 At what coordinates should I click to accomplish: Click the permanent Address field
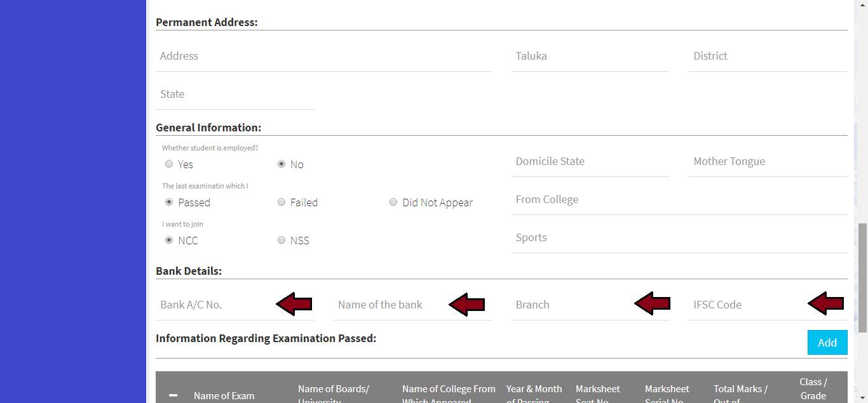tap(323, 56)
